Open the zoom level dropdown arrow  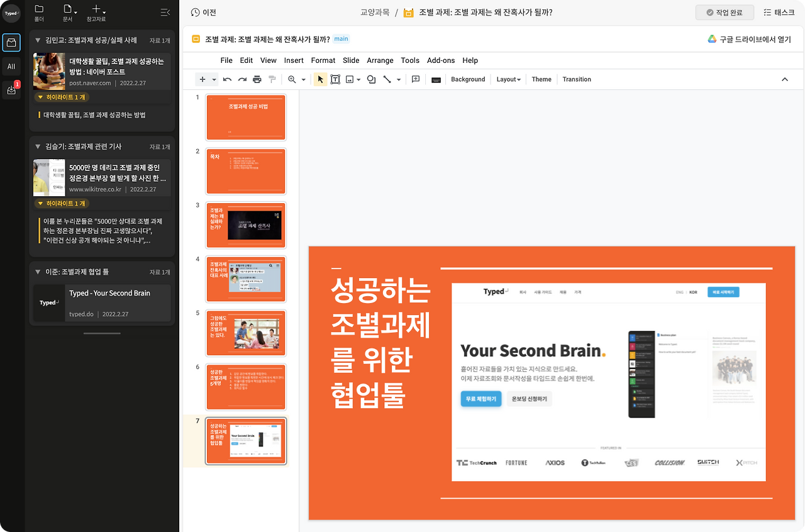click(x=303, y=79)
